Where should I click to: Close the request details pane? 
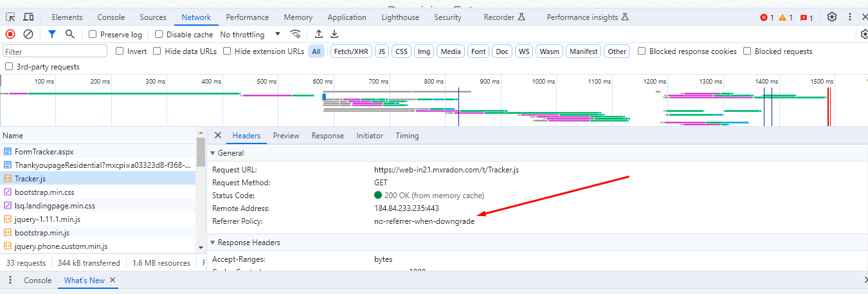217,136
